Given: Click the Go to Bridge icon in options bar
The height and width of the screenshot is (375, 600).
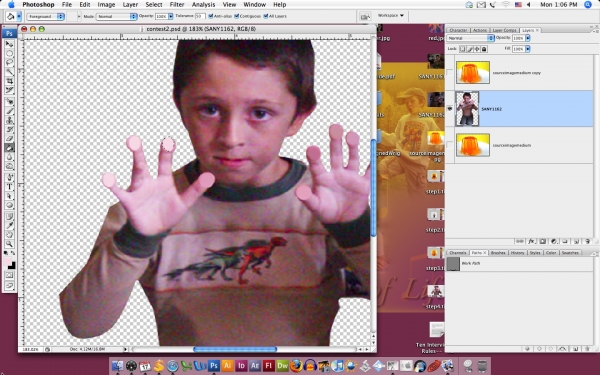Looking at the screenshot, I should click(365, 16).
